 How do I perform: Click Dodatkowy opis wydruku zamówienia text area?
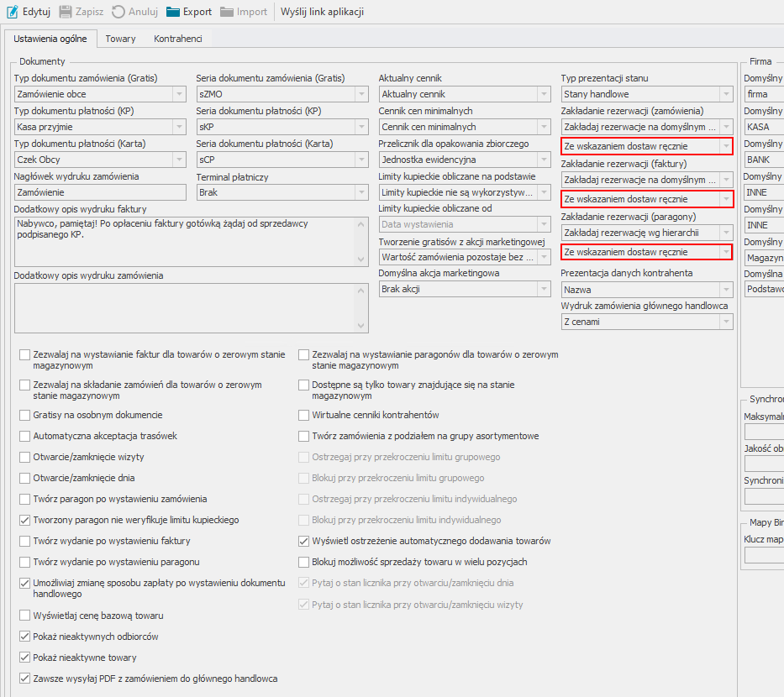[x=185, y=307]
